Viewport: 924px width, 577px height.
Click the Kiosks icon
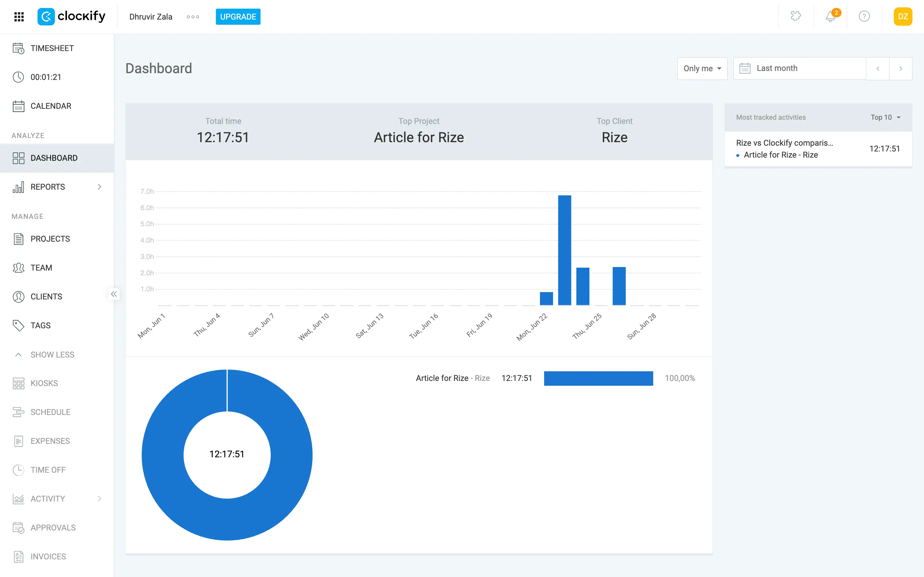tap(18, 383)
